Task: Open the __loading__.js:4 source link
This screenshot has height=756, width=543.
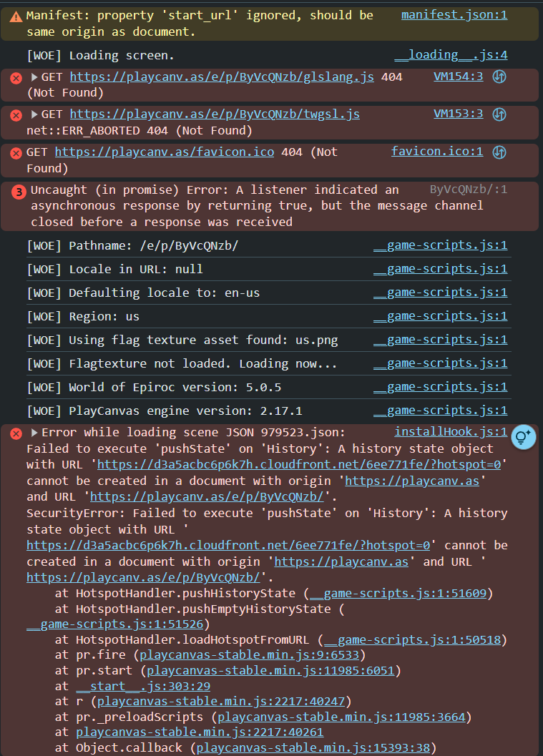Action: 451,55
